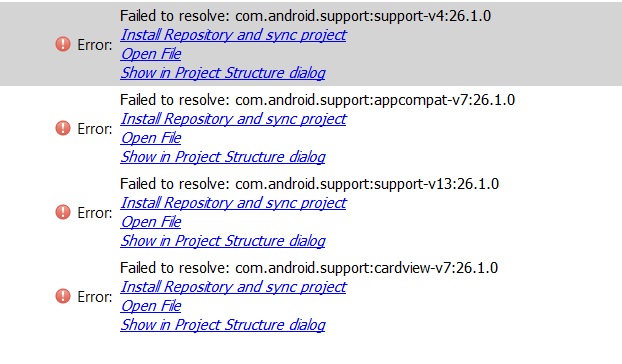Click the red error icon for appcompat-v7
Screen dimensions: 622x364
pos(63,128)
